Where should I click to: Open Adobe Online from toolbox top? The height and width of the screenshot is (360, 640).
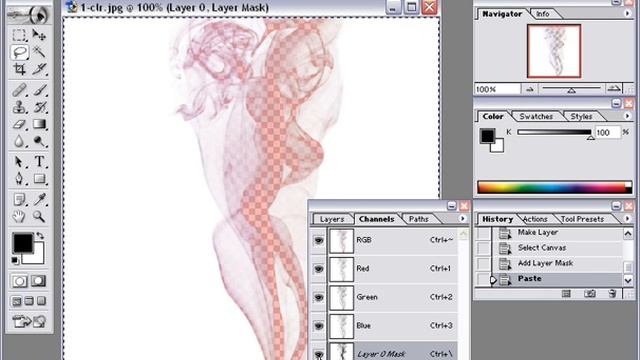[29, 15]
